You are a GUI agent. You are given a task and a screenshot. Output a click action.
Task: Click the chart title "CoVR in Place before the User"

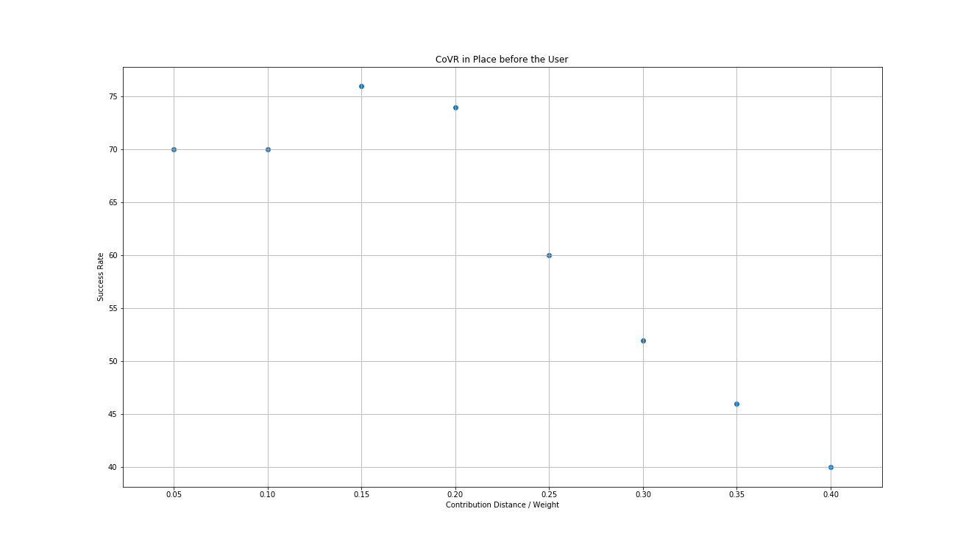tap(502, 60)
